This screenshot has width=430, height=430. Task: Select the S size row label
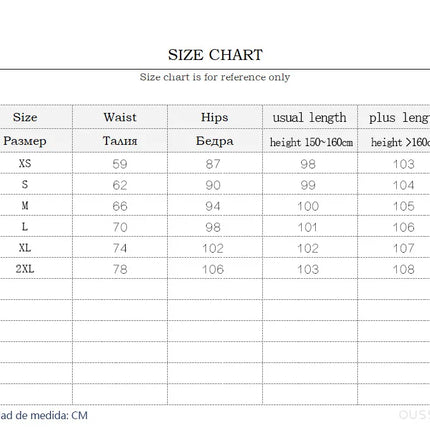click(25, 184)
